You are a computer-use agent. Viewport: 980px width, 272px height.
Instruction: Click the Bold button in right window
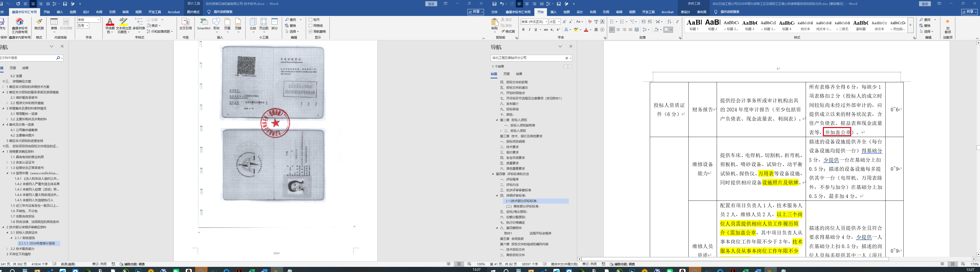(x=523, y=29)
